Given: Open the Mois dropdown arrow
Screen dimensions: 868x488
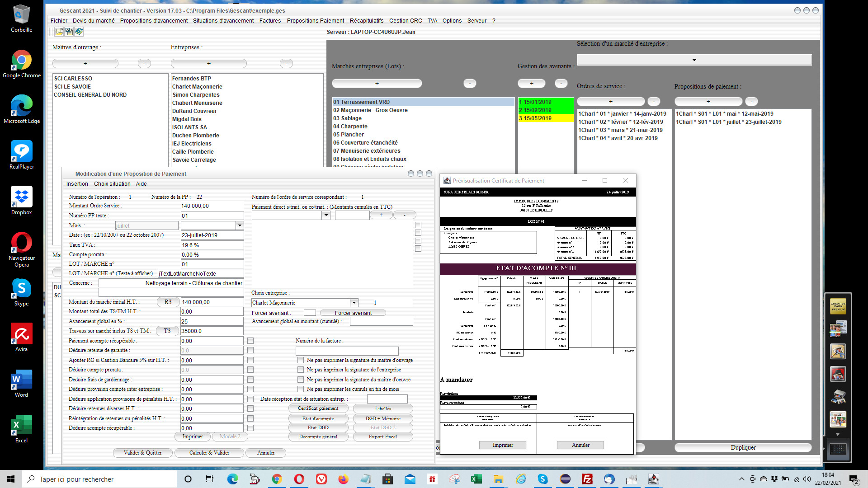Looking at the screenshot, I should pyautogui.click(x=240, y=225).
